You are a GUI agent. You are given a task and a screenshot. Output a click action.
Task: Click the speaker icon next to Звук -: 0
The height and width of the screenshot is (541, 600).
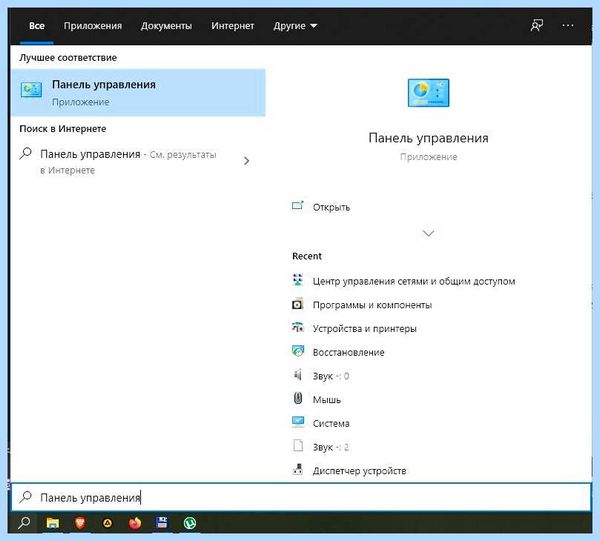(298, 375)
